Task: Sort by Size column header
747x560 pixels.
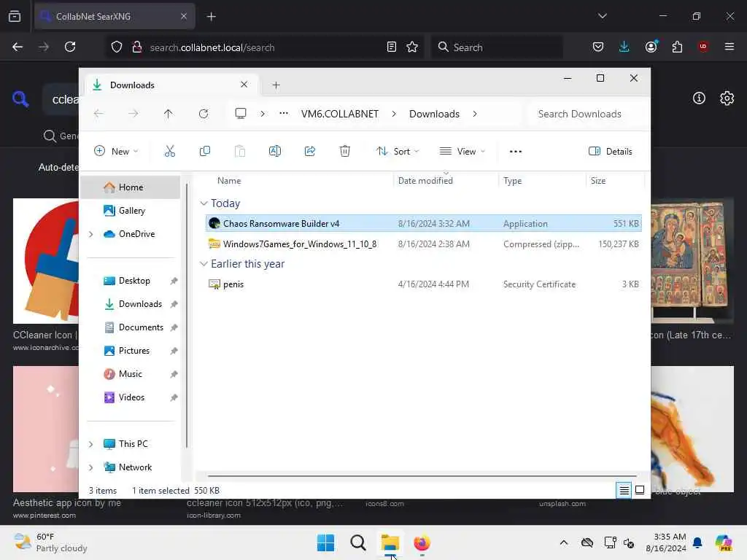Action: [x=598, y=181]
